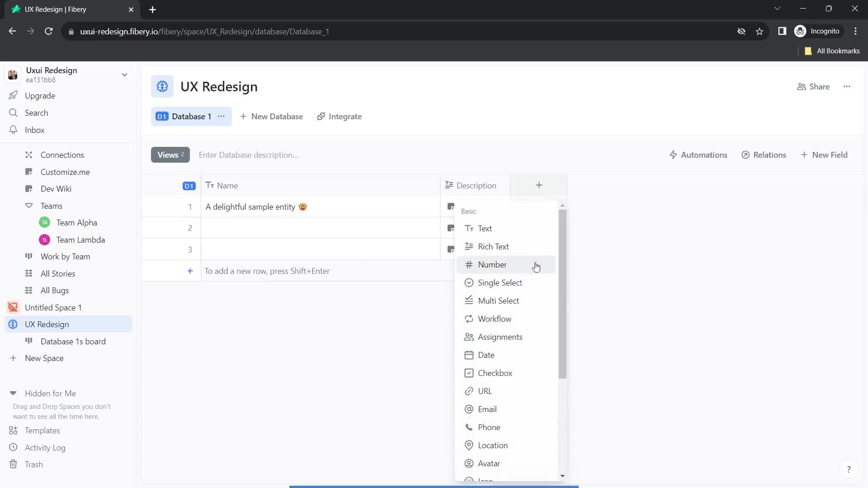The image size is (868, 488).
Task: Scroll down the field type list
Action: [563, 475]
